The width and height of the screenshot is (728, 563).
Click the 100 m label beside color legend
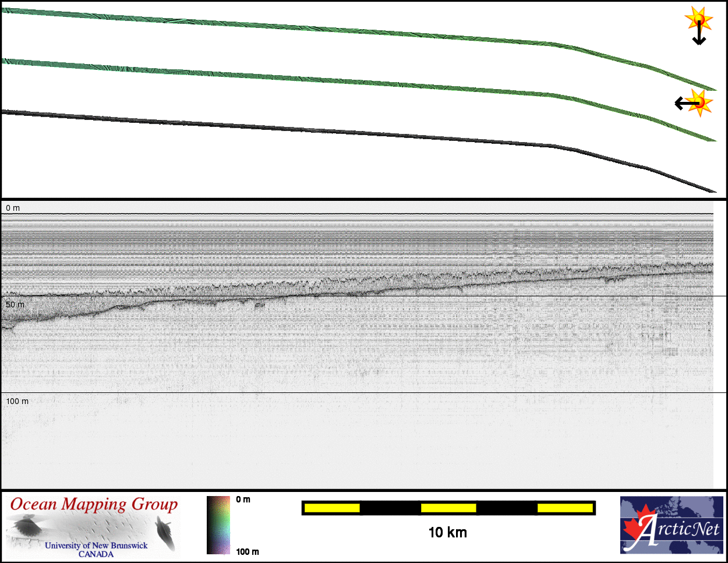pyautogui.click(x=248, y=551)
